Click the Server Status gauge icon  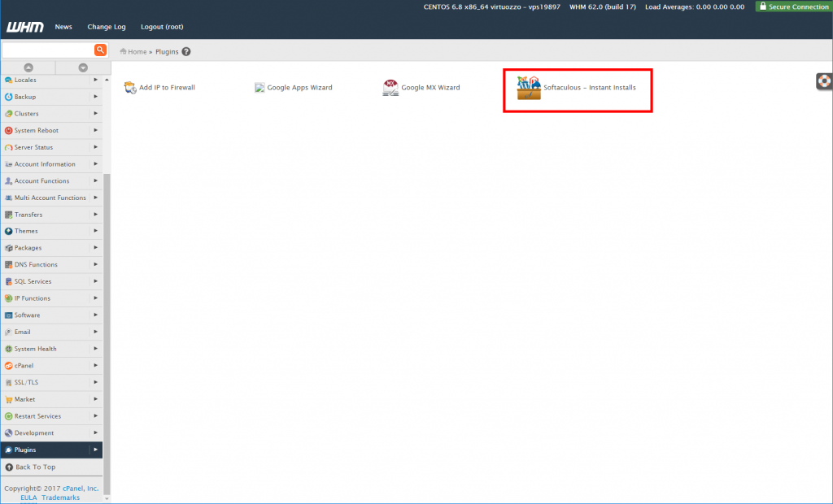coord(8,147)
